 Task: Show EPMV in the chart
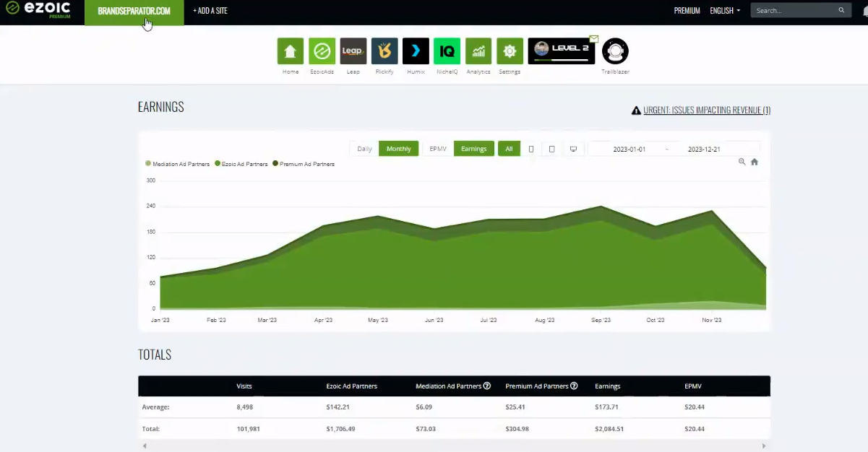point(438,149)
